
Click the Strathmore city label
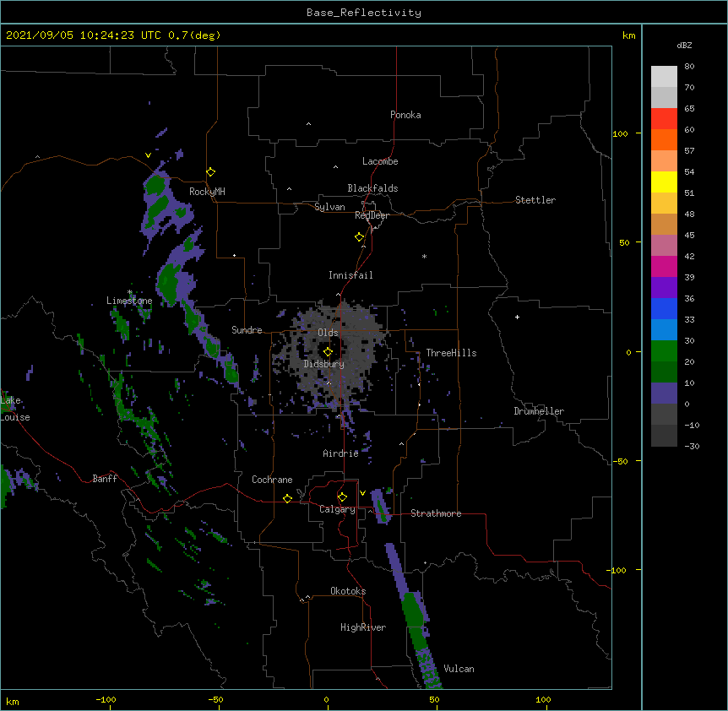click(x=436, y=513)
